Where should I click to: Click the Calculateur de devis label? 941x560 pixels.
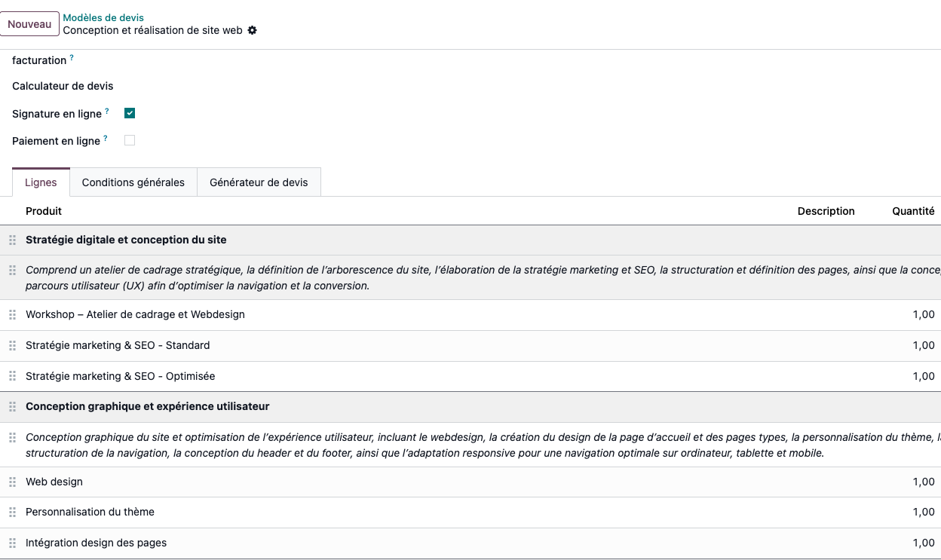pyautogui.click(x=63, y=86)
